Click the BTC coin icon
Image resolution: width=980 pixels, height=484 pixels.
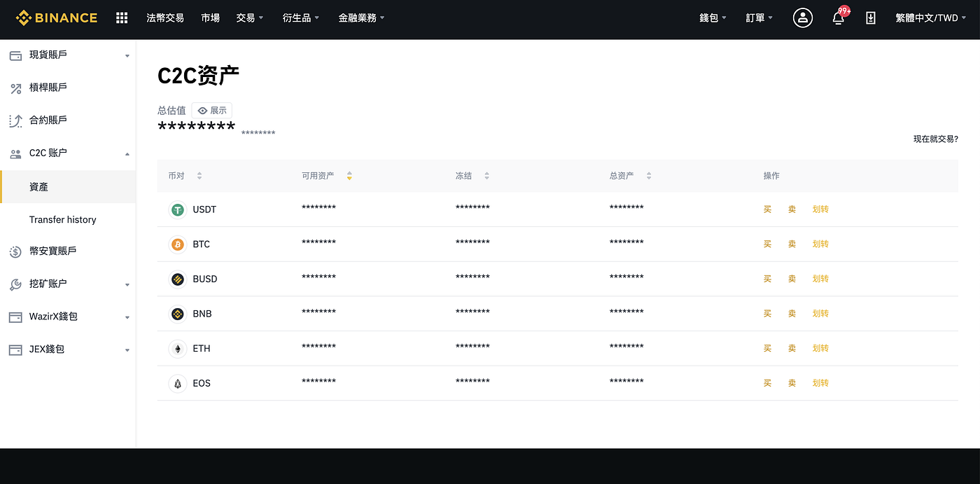coord(178,244)
